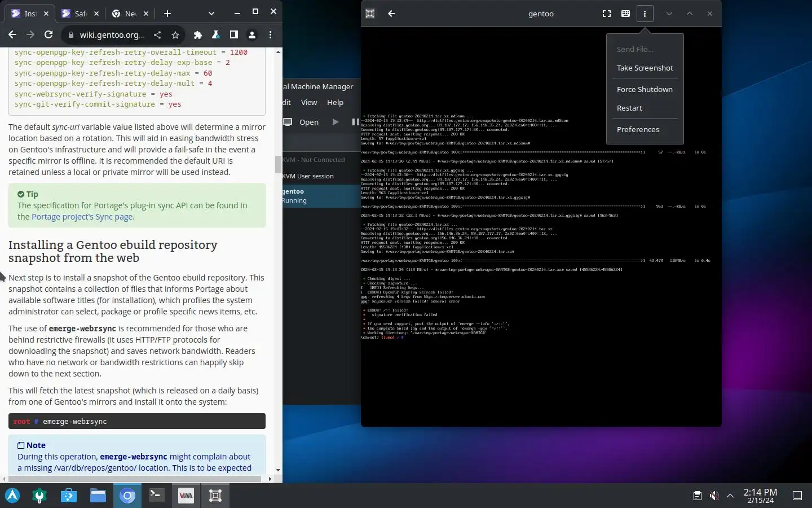Switch to the Boxes viewer taskbar icon
The height and width of the screenshot is (508, 812).
[x=215, y=496]
